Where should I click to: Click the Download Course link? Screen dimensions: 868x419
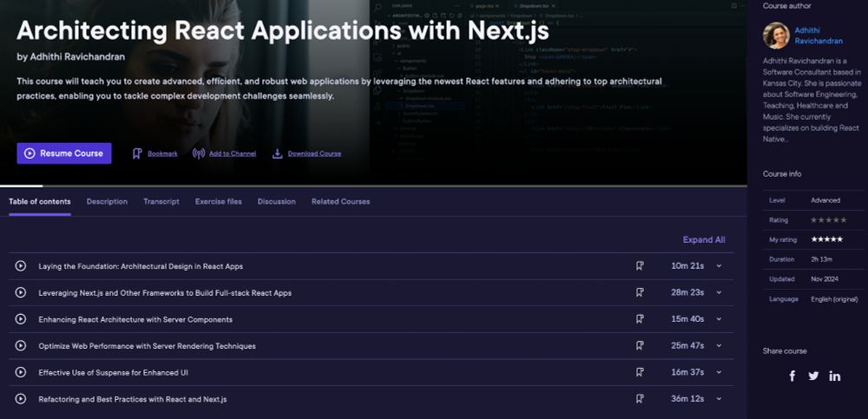(x=314, y=154)
